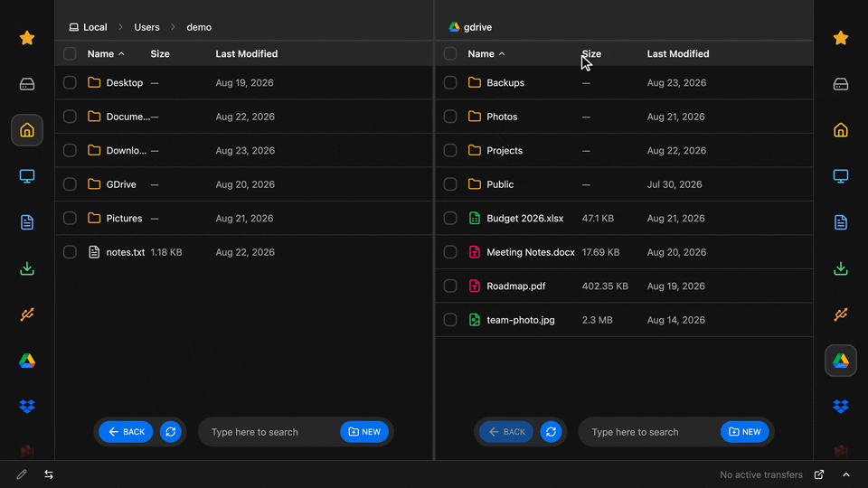The image size is (868, 488).
Task: Select Meeting Notes.docx in gdrive
Action: click(x=625, y=252)
